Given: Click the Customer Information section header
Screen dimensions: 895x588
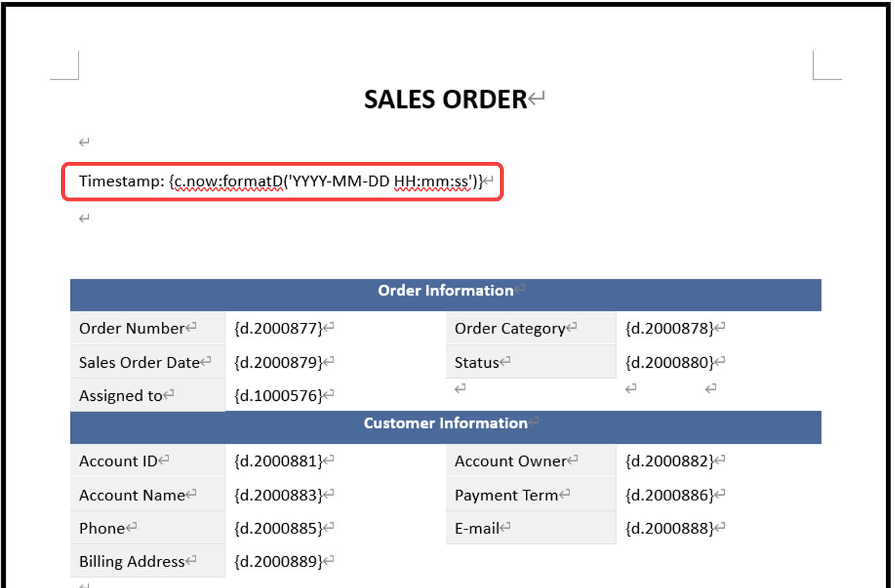Looking at the screenshot, I should pyautogui.click(x=445, y=424).
